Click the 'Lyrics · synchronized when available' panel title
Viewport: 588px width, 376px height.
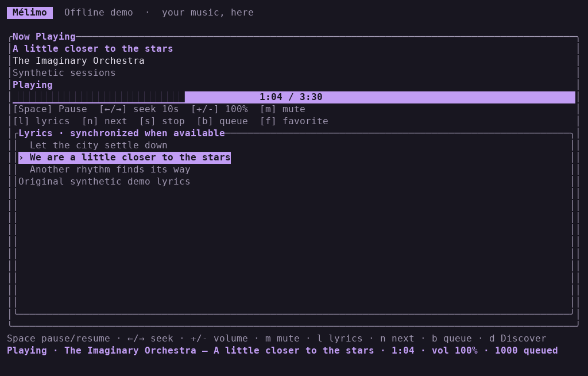(x=122, y=133)
